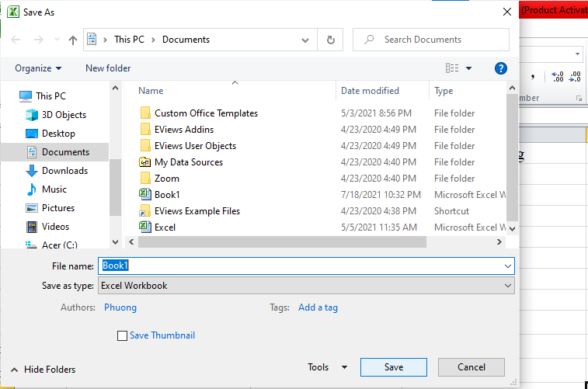
Task: Open Pictures in navigation pane
Action: pos(57,208)
